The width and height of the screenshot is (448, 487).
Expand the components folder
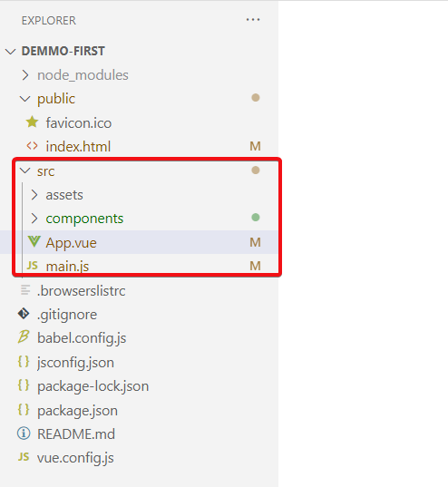[34, 219]
